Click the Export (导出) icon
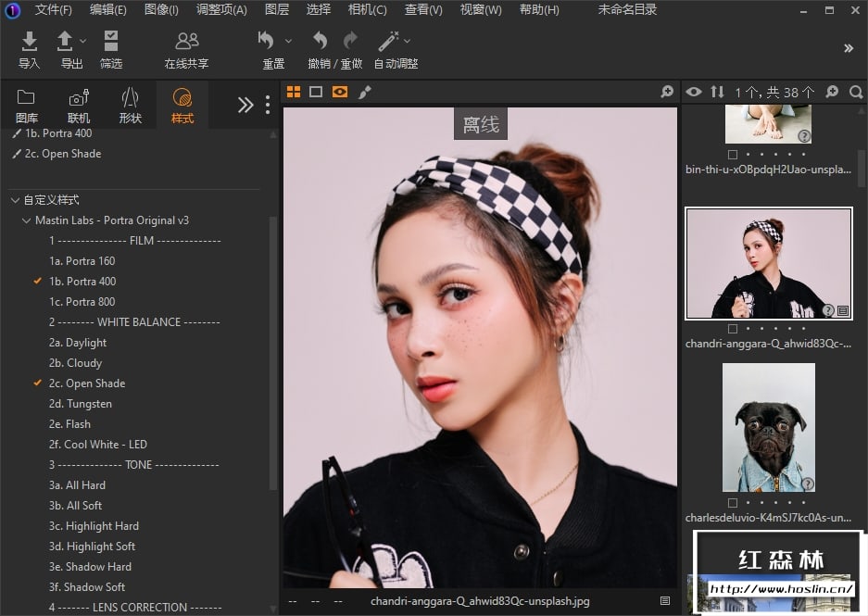868x616 pixels. (66, 41)
